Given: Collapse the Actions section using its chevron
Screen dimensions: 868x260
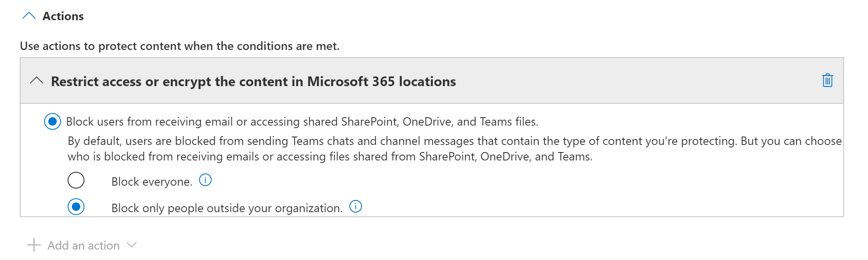Looking at the screenshot, I should click(x=29, y=16).
